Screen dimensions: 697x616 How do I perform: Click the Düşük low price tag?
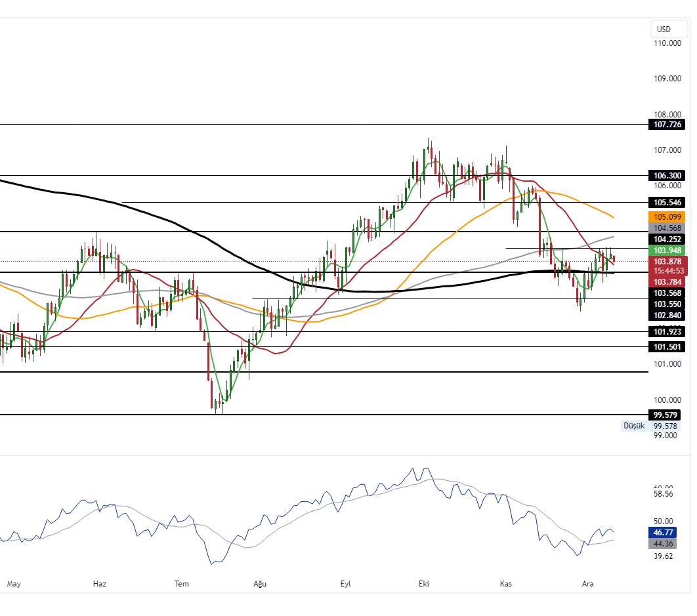(634, 426)
